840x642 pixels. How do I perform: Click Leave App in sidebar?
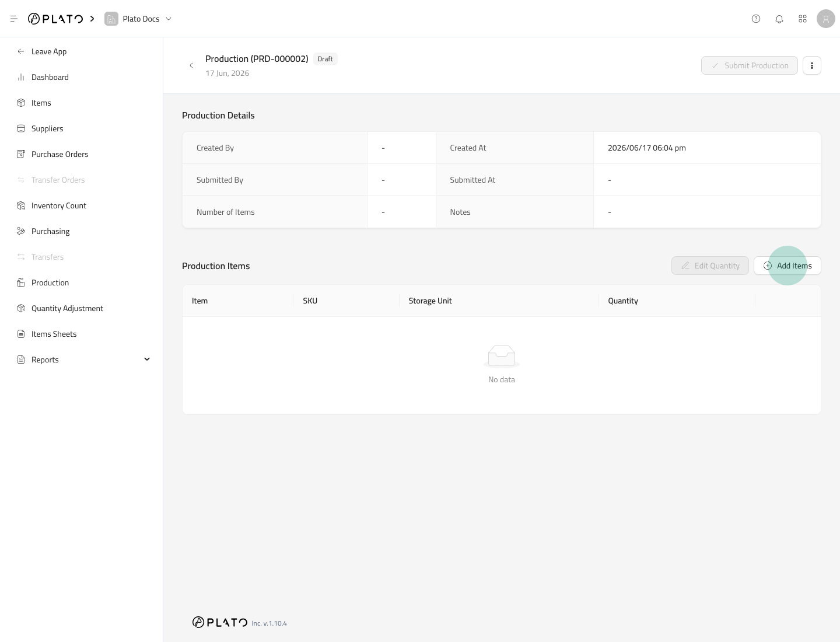point(49,51)
